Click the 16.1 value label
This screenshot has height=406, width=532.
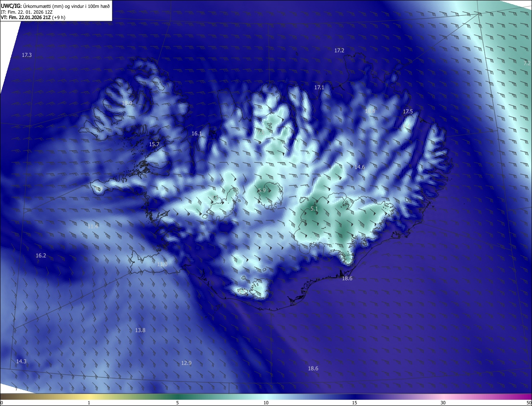196,133
